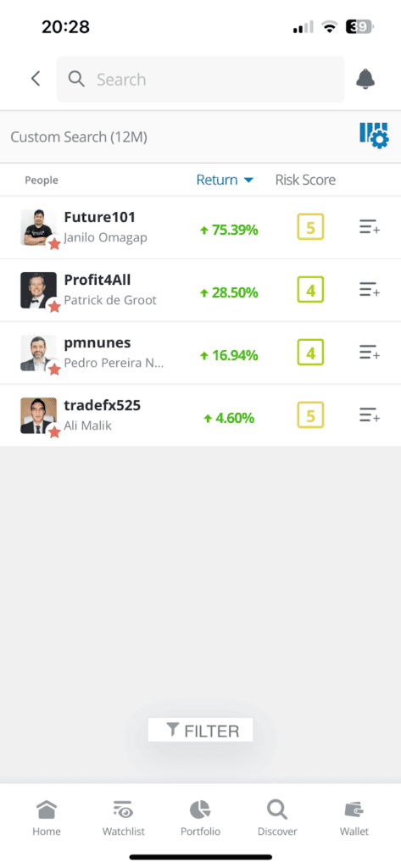Sort by Return dropdown arrow
401x868 pixels.
tap(248, 180)
